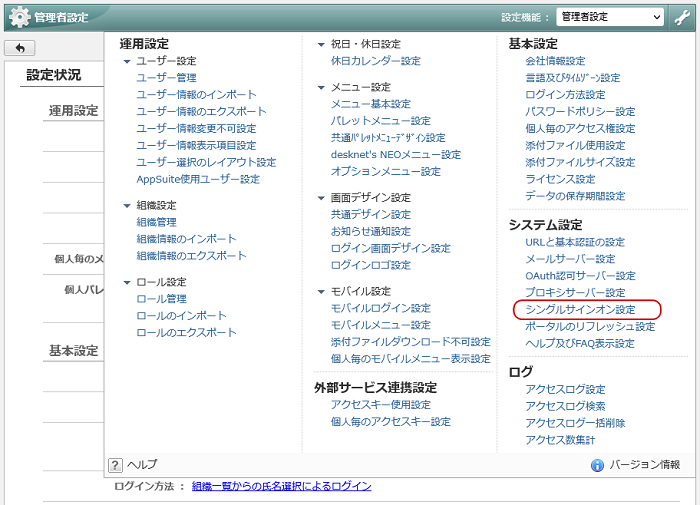Click the gear icon beside 管理者設定 title
Screen dimensions: 700x505
click(x=19, y=17)
